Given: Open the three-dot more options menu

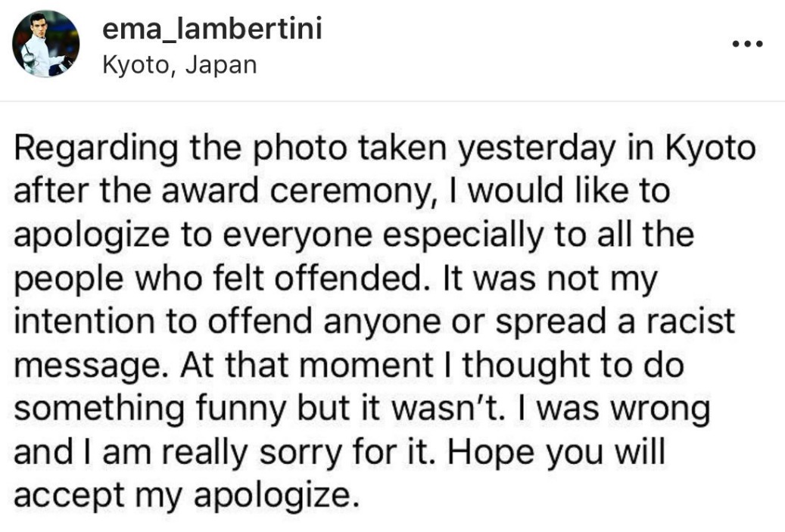Looking at the screenshot, I should [747, 45].
